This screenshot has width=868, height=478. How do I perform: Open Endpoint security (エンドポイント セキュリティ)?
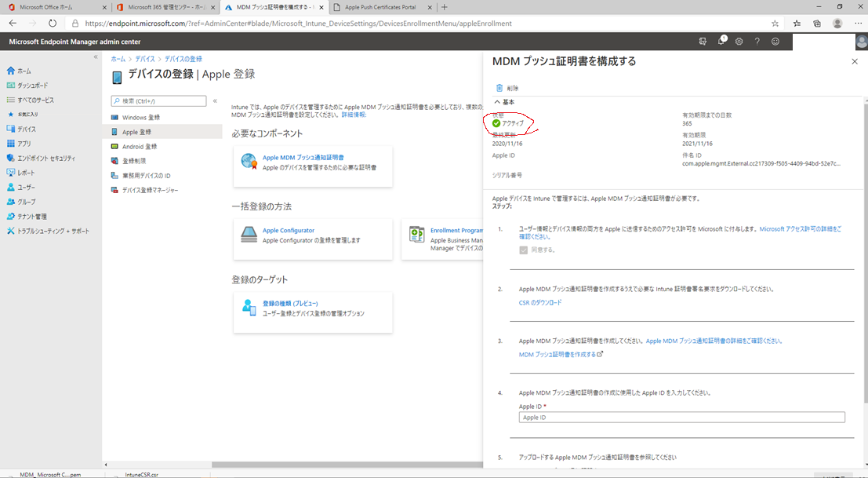pyautogui.click(x=42, y=158)
